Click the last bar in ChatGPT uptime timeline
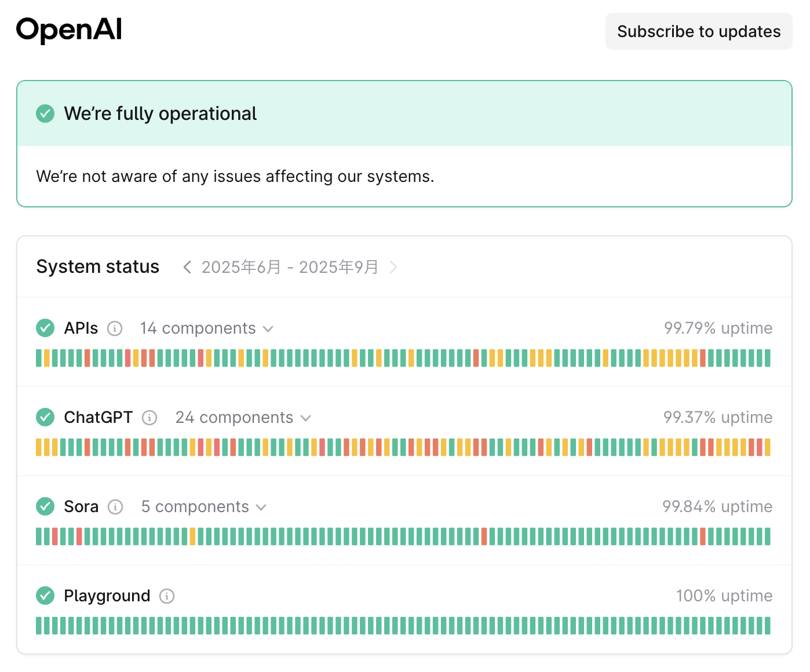810x672 pixels. (768, 447)
